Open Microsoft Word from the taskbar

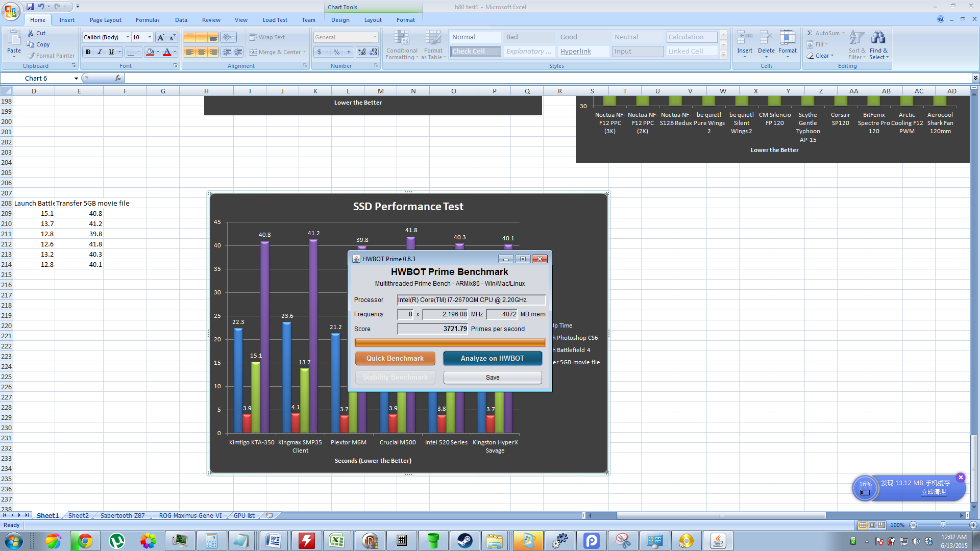click(x=274, y=541)
